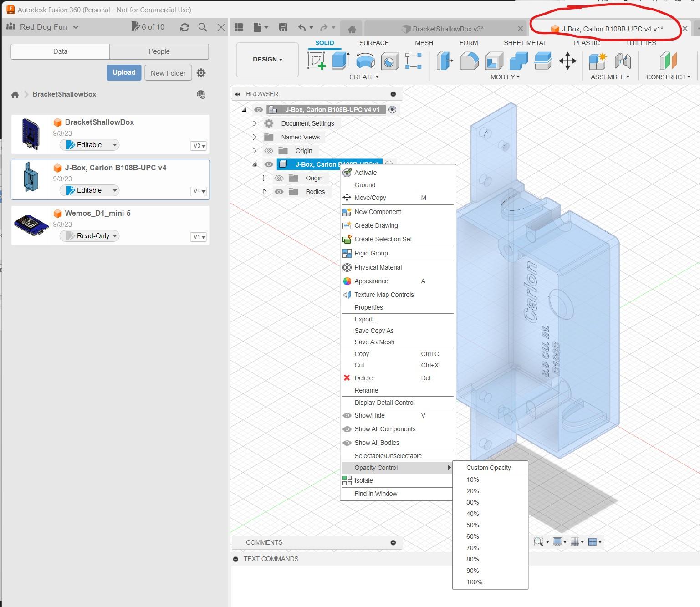Viewport: 700px width, 607px height.
Task: Click the search magnifier in data panel
Action: (x=203, y=27)
